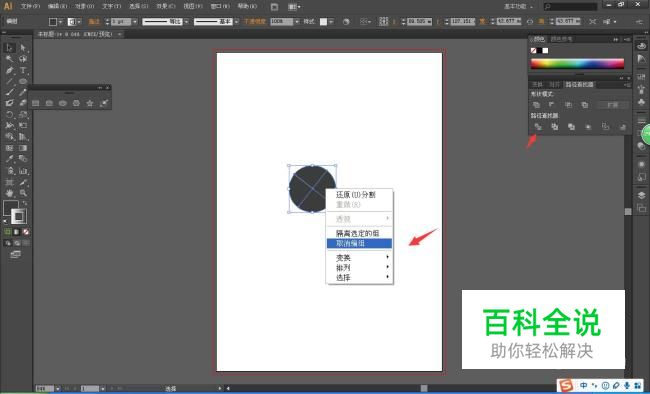
Task: Select the Direct Selection tool
Action: coord(23,48)
